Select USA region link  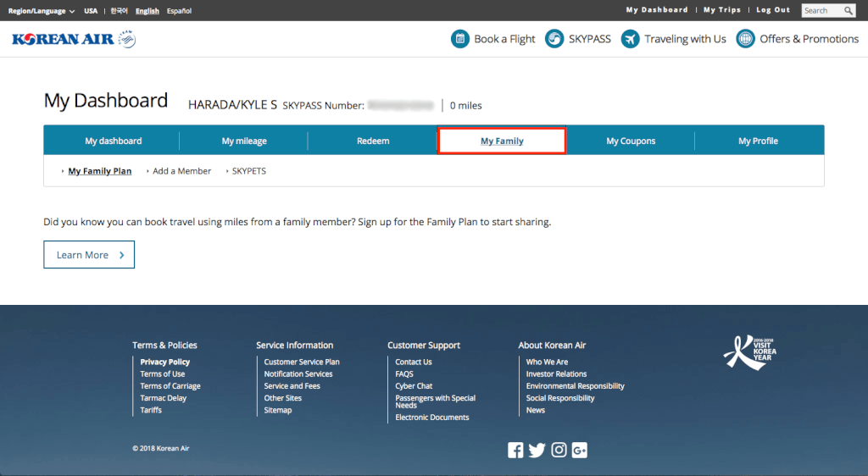coord(91,10)
